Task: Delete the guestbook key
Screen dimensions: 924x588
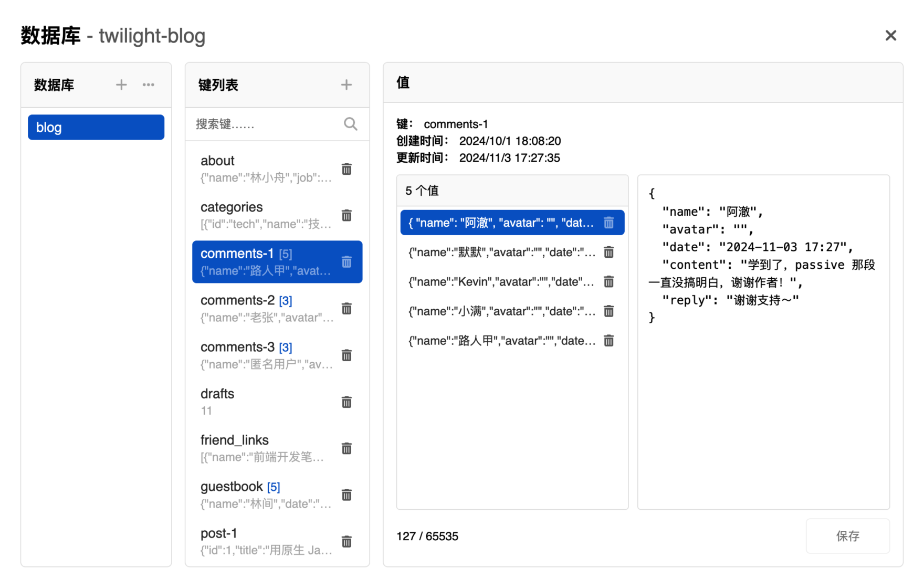Action: (347, 495)
